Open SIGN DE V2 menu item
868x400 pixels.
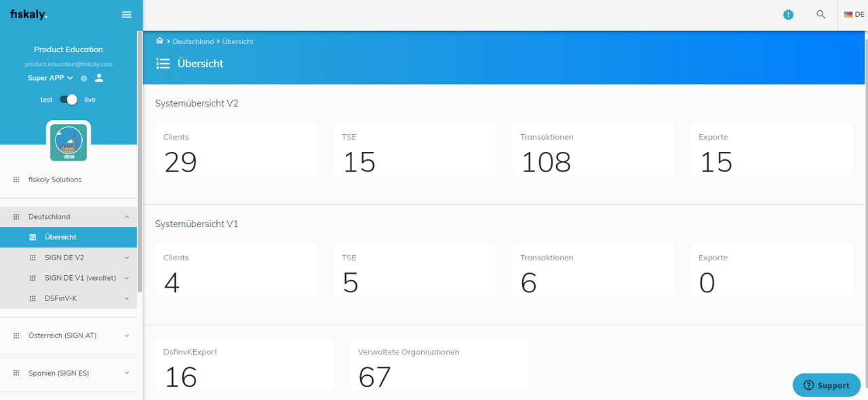[x=68, y=258]
